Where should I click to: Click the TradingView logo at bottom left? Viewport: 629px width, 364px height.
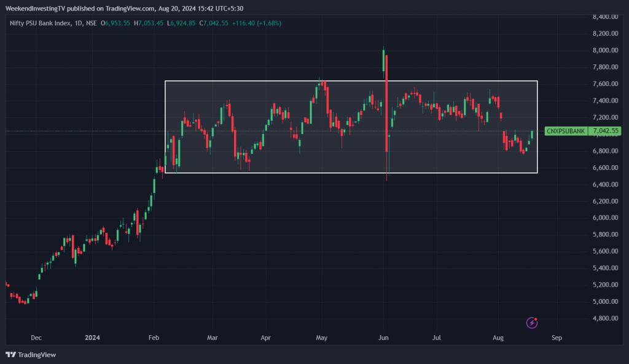31,355
